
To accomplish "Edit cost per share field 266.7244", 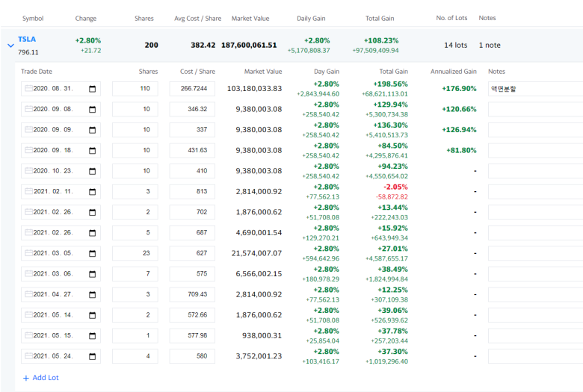I will 192,89.
